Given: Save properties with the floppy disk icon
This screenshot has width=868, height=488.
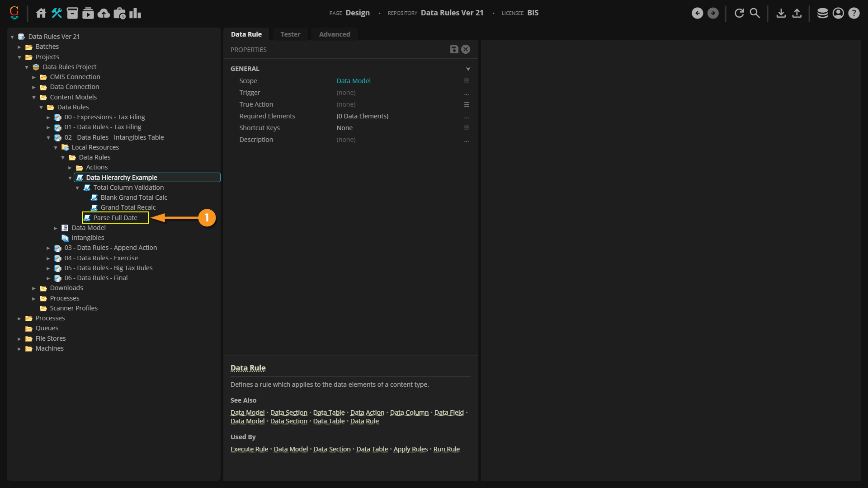Looking at the screenshot, I should click(454, 50).
